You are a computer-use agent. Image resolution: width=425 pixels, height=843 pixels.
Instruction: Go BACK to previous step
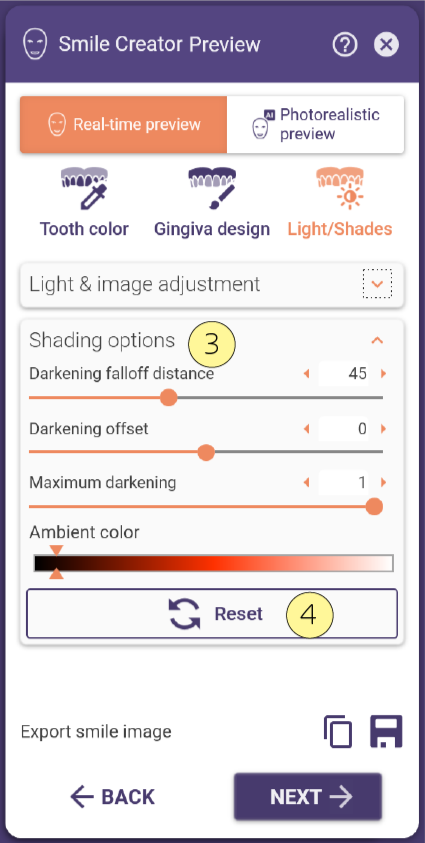(x=112, y=797)
